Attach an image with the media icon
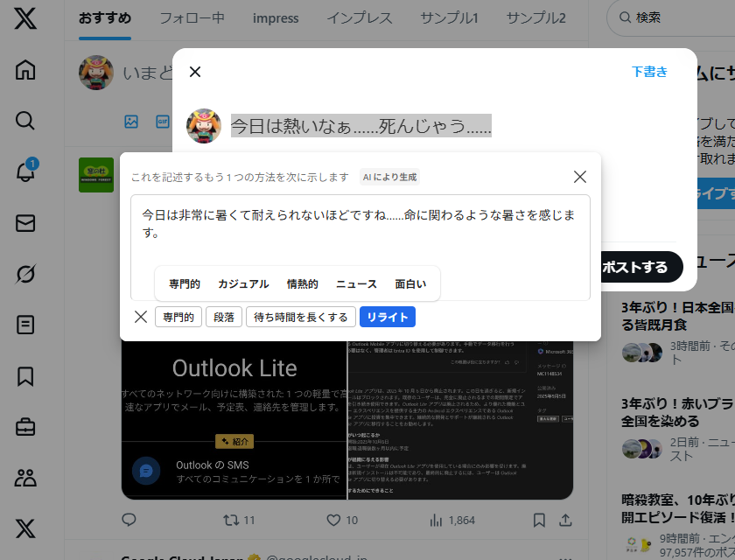735x560 pixels. click(x=130, y=122)
